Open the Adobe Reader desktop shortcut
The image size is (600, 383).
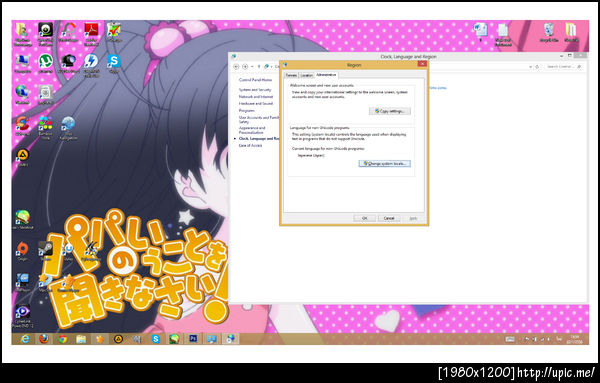coord(91,34)
